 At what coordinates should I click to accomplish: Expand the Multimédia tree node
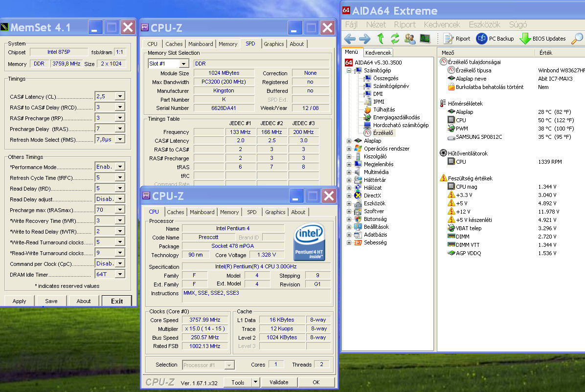(x=349, y=173)
